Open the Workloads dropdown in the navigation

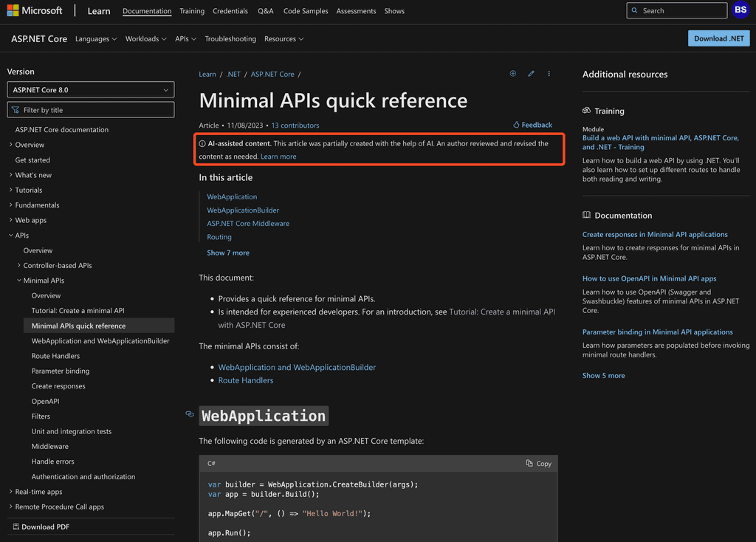[x=145, y=38]
